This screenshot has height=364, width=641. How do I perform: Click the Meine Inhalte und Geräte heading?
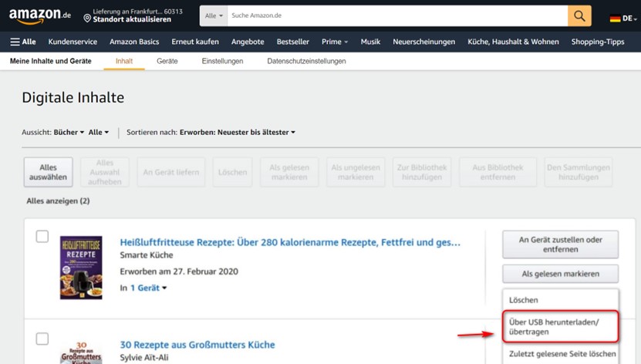tap(51, 61)
